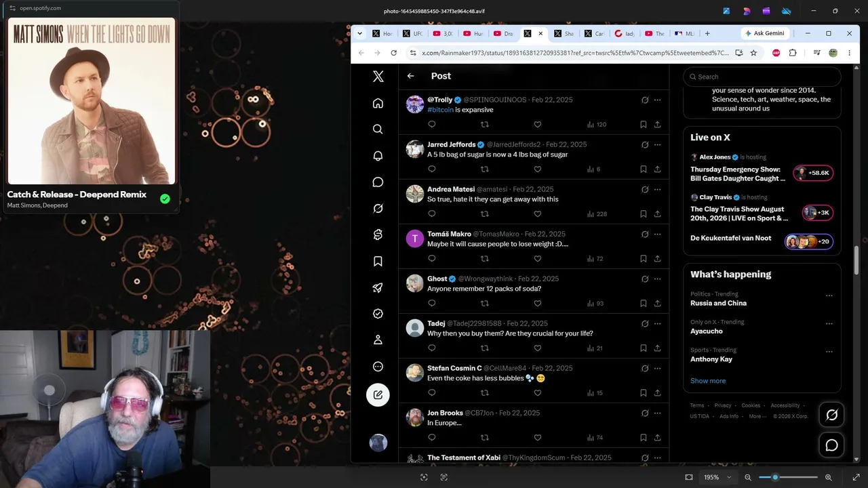Screen dimensions: 868x488
Task: Bookmark Ghost's reply
Action: pyautogui.click(x=643, y=304)
